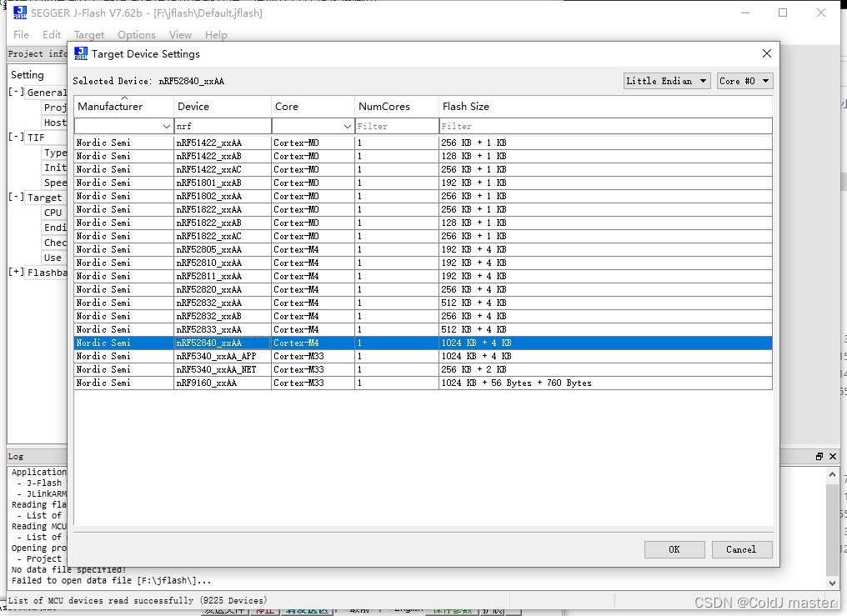Screen dimensions: 847x616
Task: Sort by Device column header
Action: click(223, 107)
